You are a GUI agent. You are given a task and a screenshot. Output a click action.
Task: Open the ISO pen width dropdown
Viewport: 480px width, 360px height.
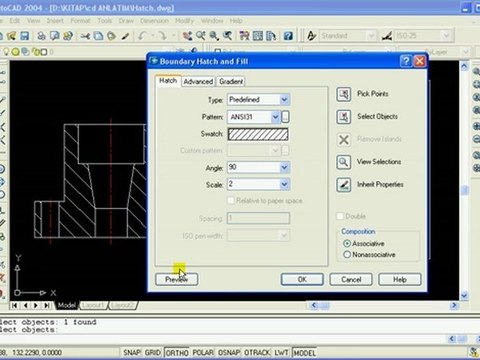[284, 236]
